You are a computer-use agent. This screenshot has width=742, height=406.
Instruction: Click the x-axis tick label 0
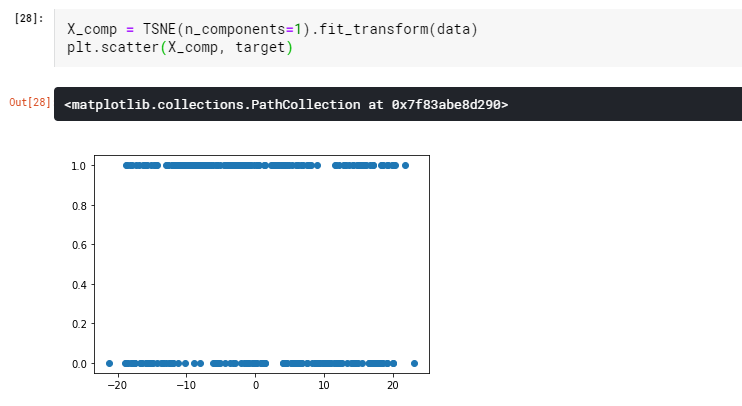point(256,385)
